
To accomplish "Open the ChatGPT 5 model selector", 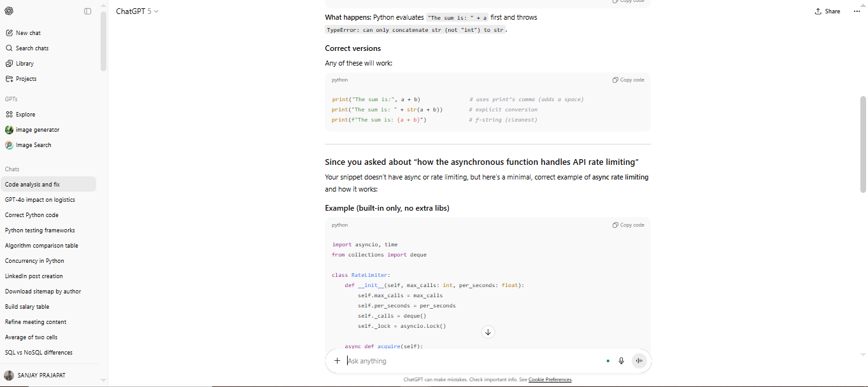I will click(137, 11).
